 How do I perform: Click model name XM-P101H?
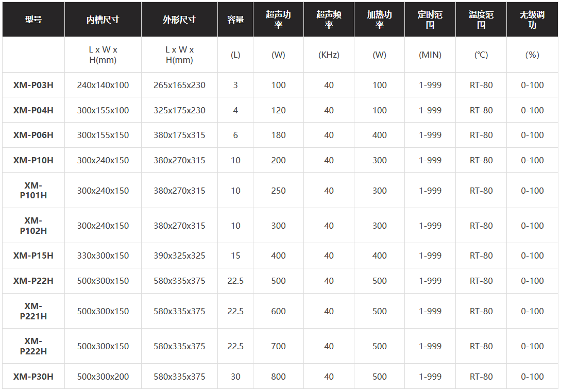pyautogui.click(x=33, y=190)
